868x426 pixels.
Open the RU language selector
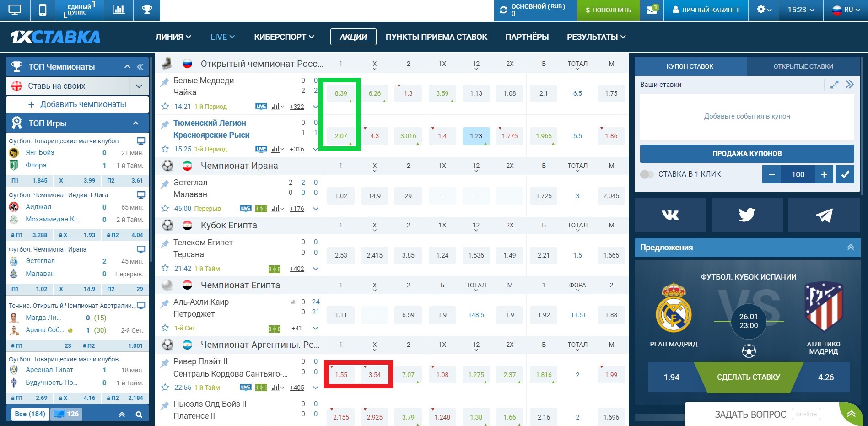[x=846, y=10]
